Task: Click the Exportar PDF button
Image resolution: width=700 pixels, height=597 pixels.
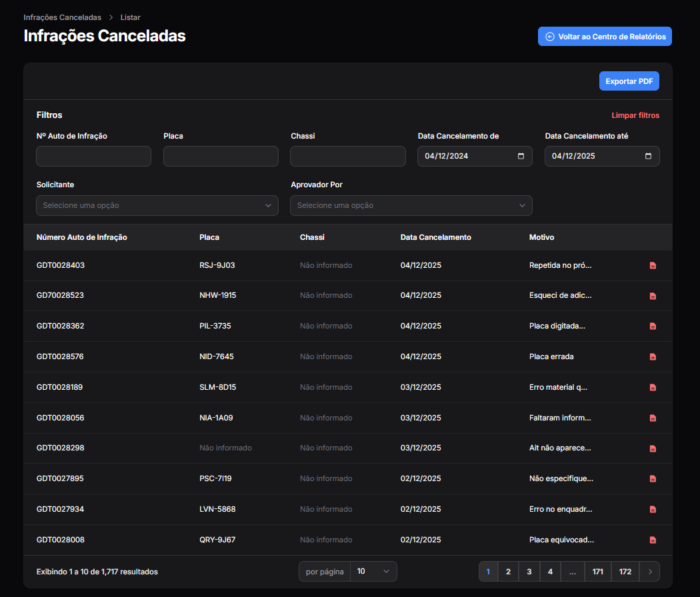Action: (x=629, y=81)
